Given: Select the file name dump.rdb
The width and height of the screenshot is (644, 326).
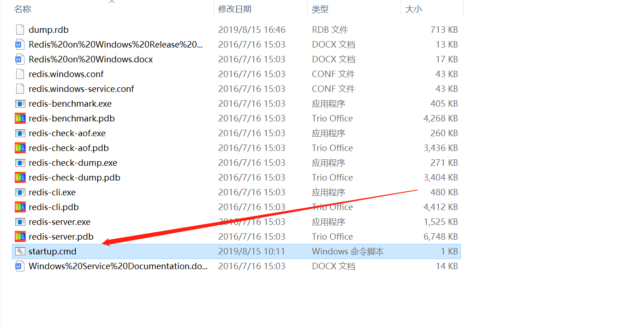Looking at the screenshot, I should coord(48,30).
